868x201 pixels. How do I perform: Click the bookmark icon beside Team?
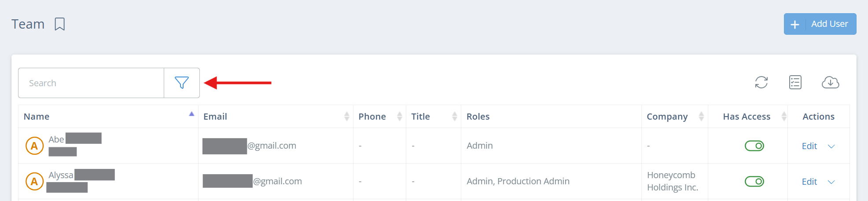tap(59, 24)
